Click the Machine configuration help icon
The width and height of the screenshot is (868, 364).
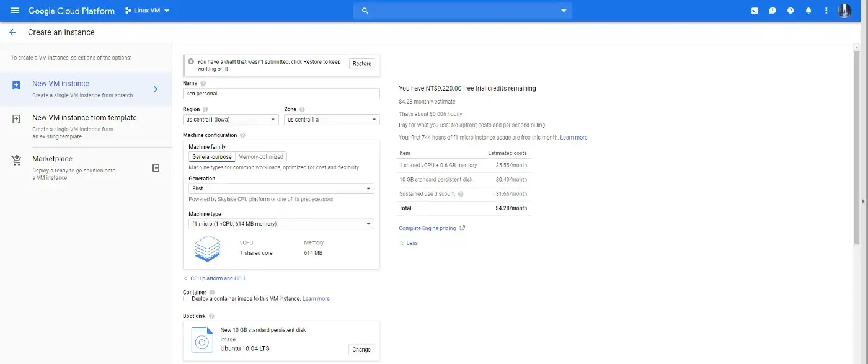pos(242,135)
